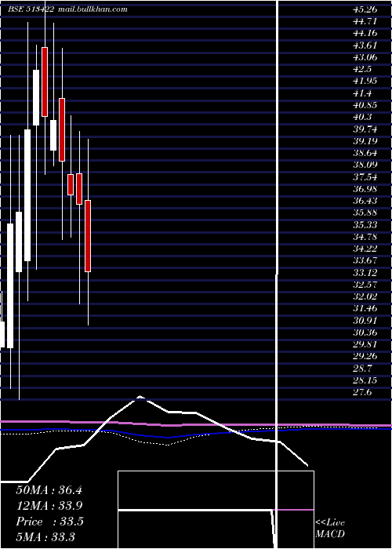Select the 34.22 price axis label
This screenshot has width=392, height=549.
[x=365, y=249]
